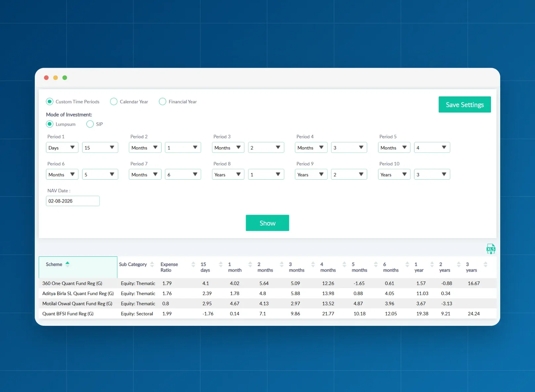Sort by Sub Category arrows
This screenshot has height=392, width=535.
(x=152, y=264)
